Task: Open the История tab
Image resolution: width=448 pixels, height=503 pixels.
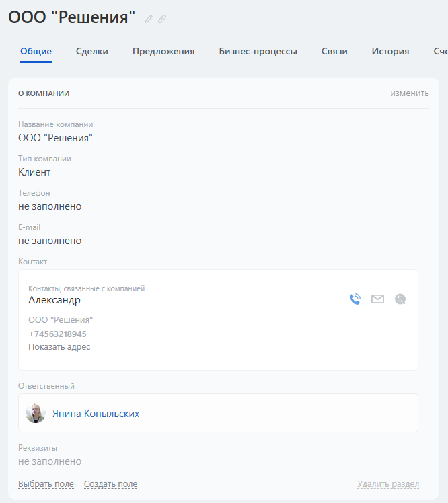Action: click(x=390, y=51)
